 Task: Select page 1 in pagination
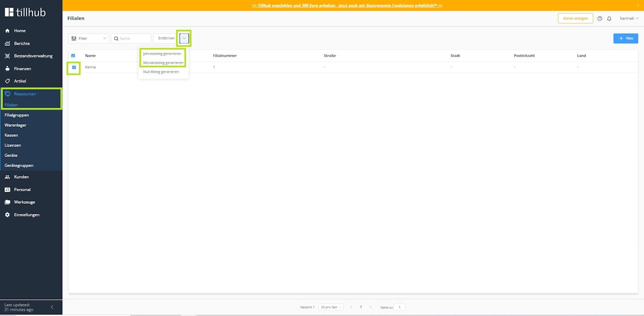tap(361, 307)
